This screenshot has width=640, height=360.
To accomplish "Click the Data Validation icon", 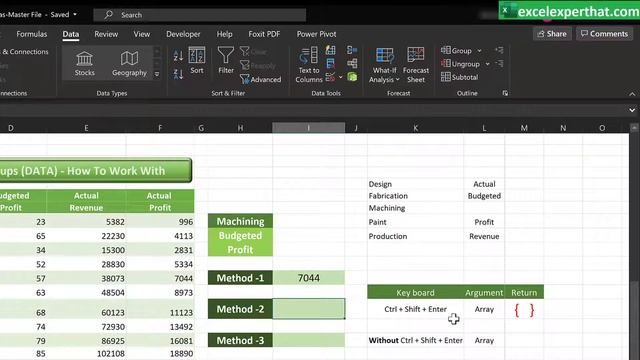I will pyautogui.click(x=330, y=77).
